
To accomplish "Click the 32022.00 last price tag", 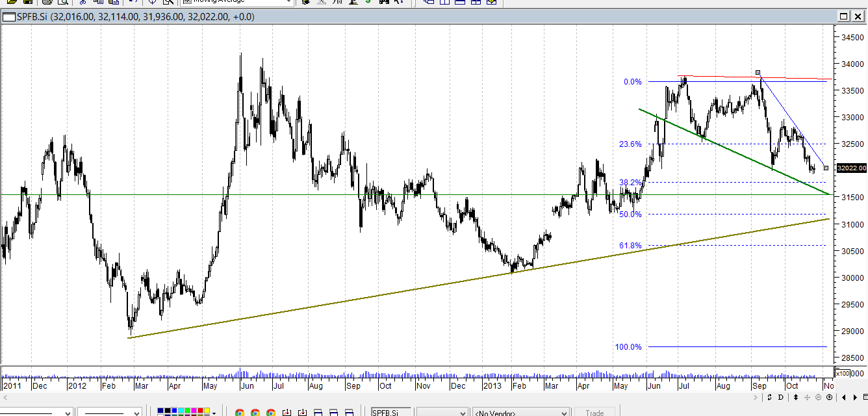I will pyautogui.click(x=851, y=168).
